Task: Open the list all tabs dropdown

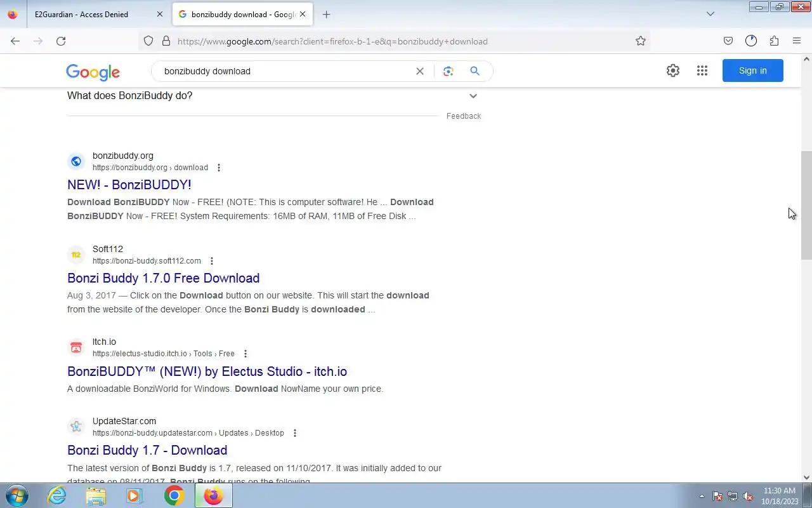Action: [710, 14]
